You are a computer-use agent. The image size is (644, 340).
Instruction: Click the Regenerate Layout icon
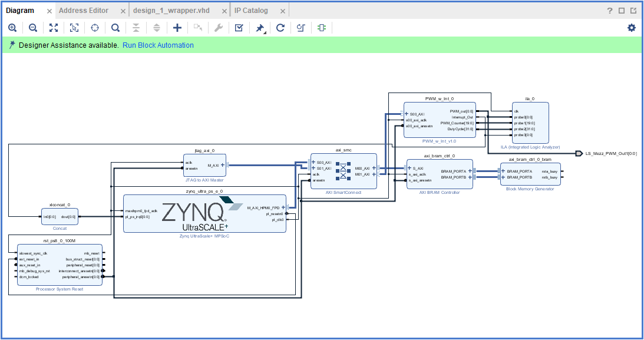[280, 28]
